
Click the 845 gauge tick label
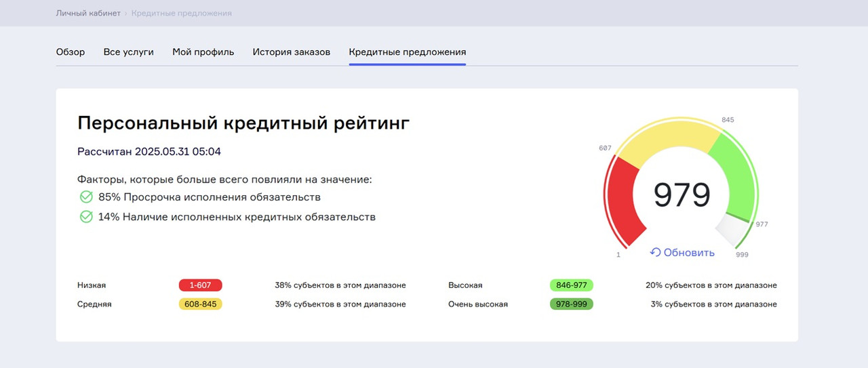[x=728, y=120]
